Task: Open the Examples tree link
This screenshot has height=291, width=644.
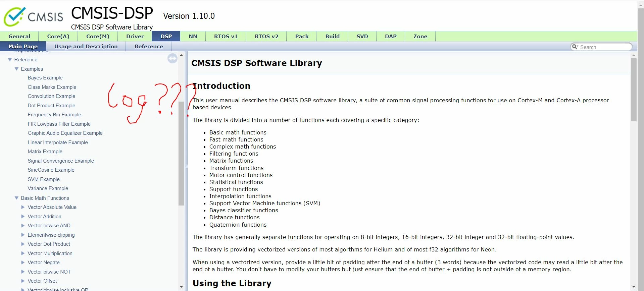Action: [x=32, y=69]
